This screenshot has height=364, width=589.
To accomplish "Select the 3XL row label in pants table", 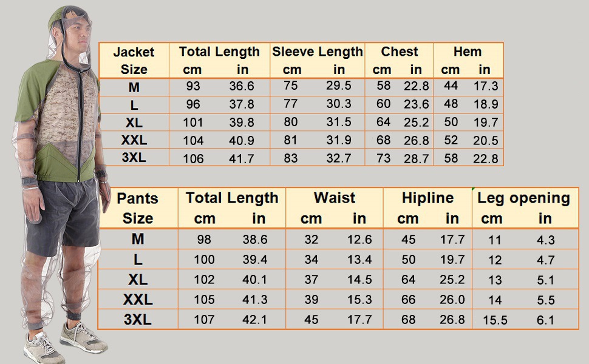I will (x=138, y=319).
